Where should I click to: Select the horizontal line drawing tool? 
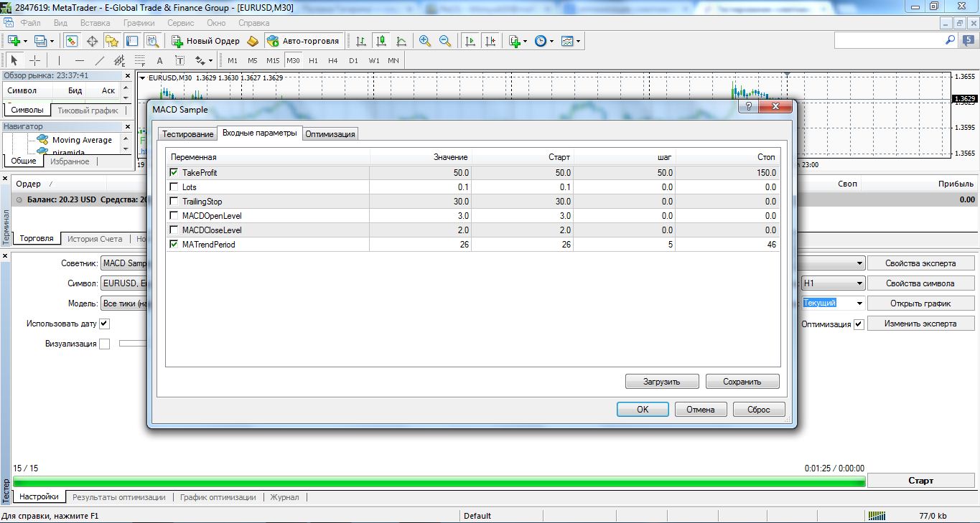click(80, 60)
